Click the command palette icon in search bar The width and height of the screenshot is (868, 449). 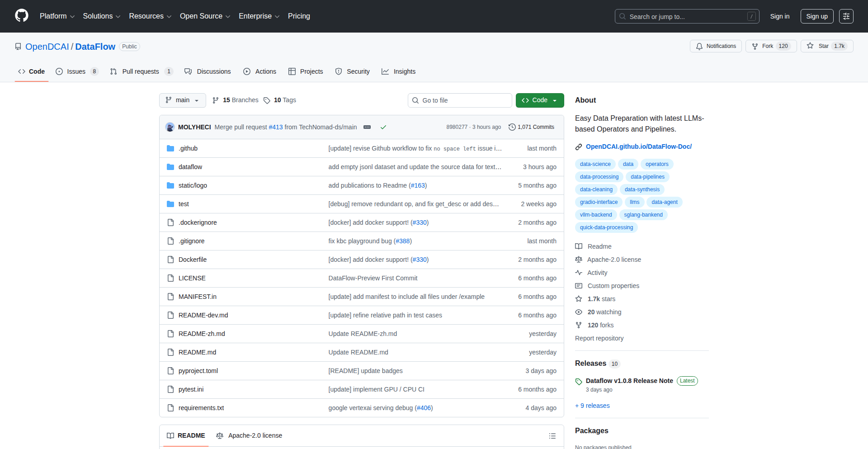(x=752, y=16)
